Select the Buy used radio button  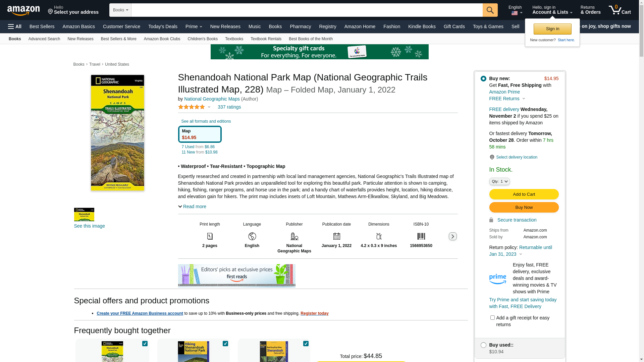pos(483,345)
